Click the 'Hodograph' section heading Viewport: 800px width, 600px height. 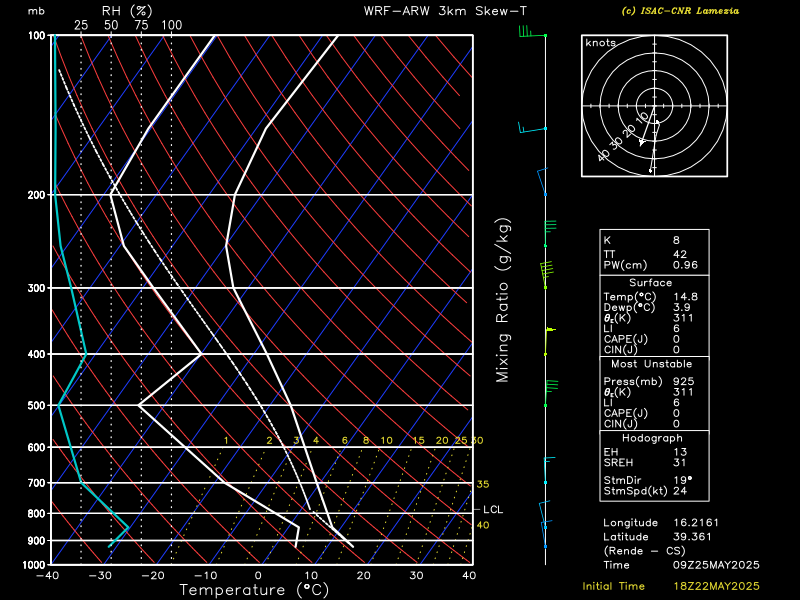652,438
